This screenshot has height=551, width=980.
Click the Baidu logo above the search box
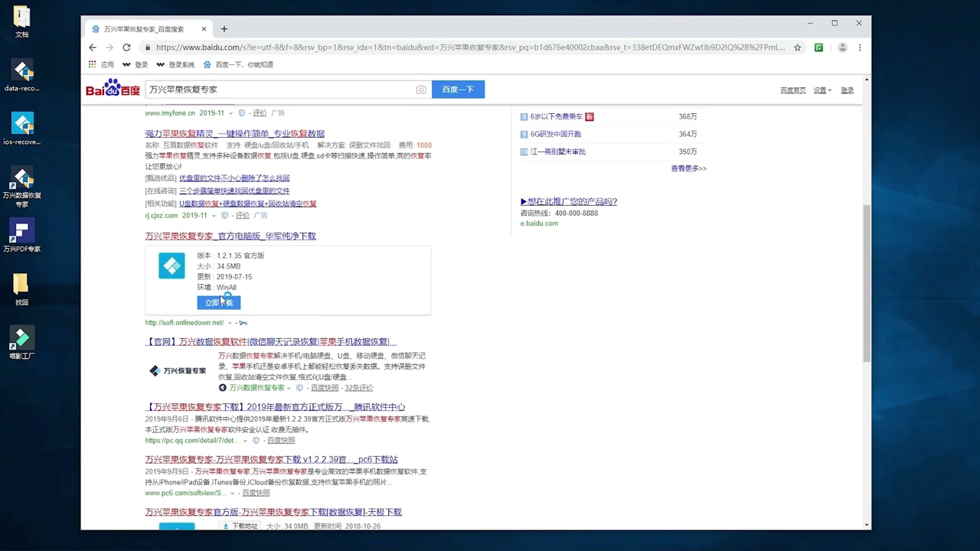[x=112, y=87]
